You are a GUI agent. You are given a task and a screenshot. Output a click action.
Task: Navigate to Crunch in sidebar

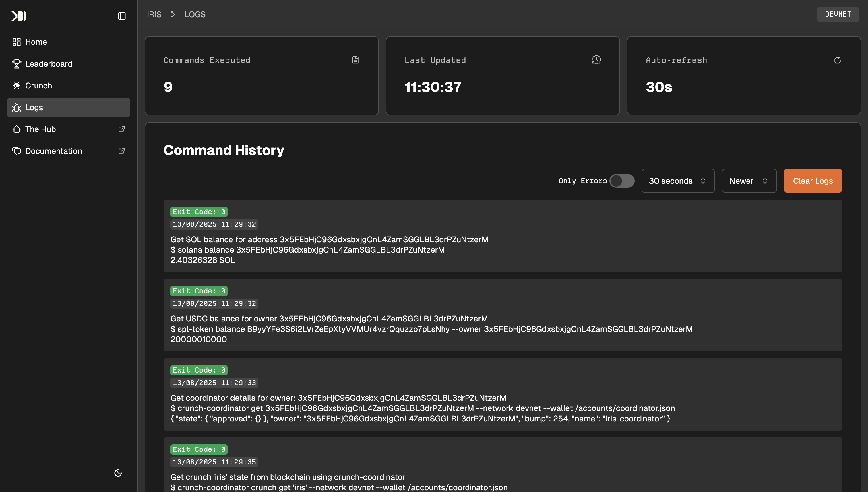tap(38, 86)
